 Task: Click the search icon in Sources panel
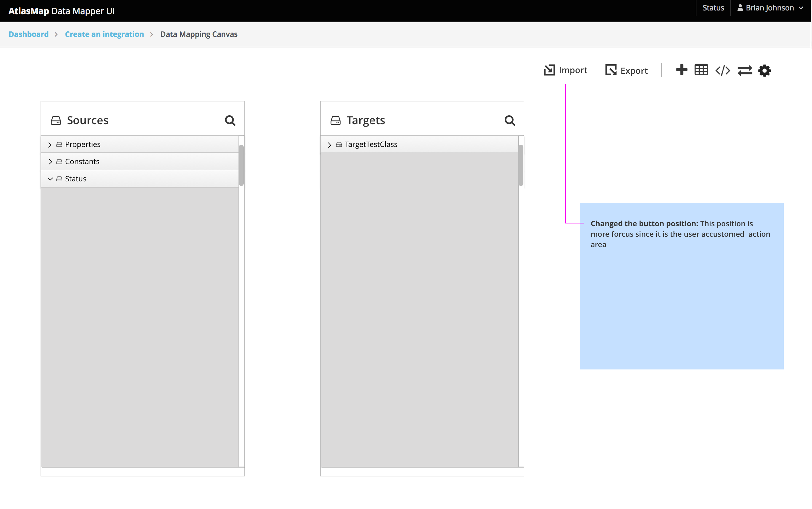tap(230, 120)
